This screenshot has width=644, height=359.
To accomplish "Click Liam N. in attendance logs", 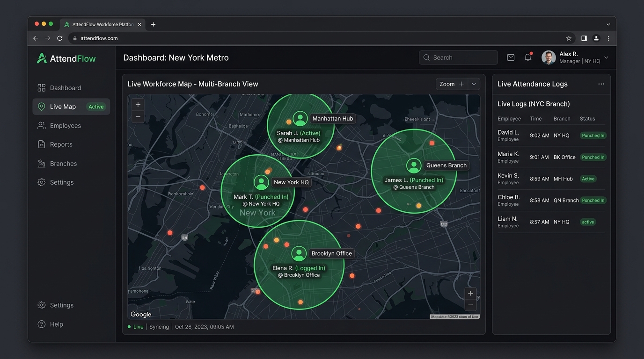I will click(507, 219).
